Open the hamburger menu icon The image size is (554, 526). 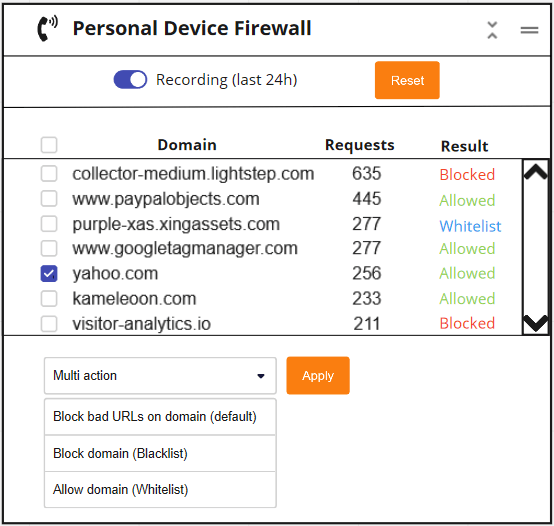point(529,30)
